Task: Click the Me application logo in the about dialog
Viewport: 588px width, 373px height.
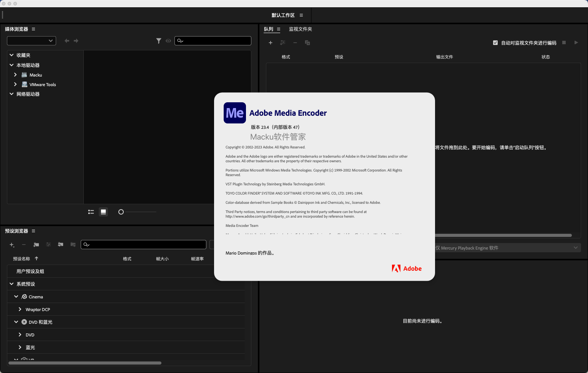Action: coord(235,113)
